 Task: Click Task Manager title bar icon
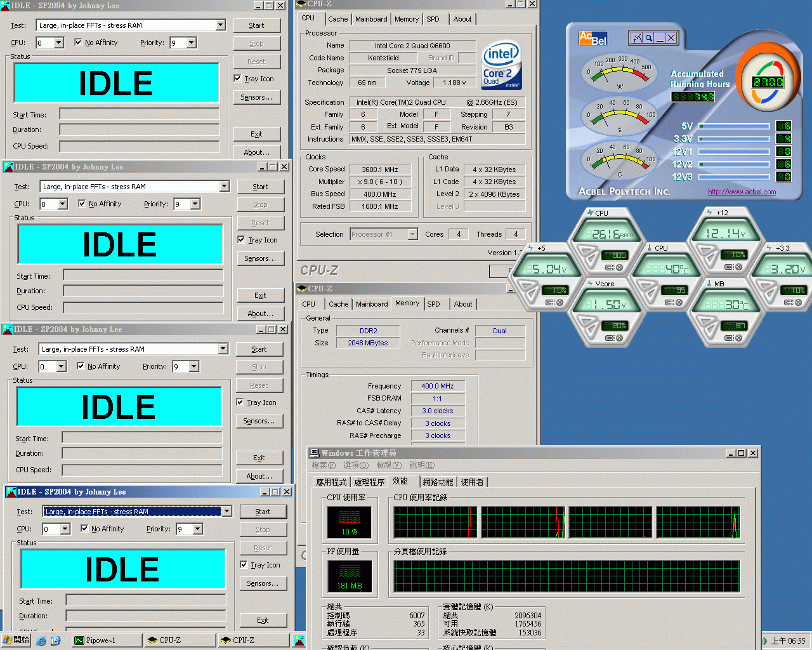[314, 453]
